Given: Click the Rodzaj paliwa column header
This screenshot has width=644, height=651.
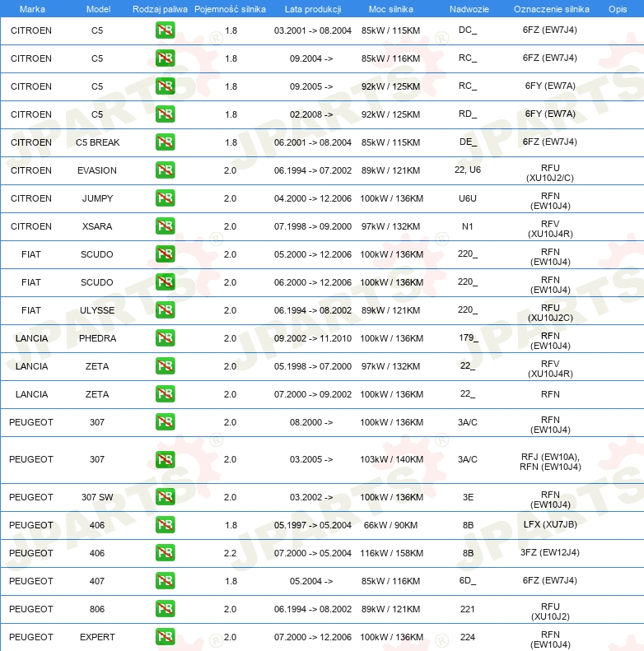Looking at the screenshot, I should (x=160, y=9).
